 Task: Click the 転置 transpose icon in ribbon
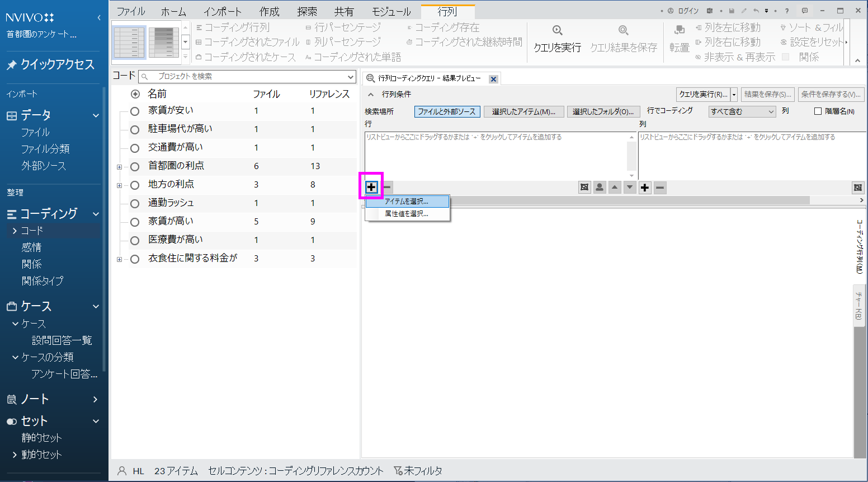[x=679, y=31]
